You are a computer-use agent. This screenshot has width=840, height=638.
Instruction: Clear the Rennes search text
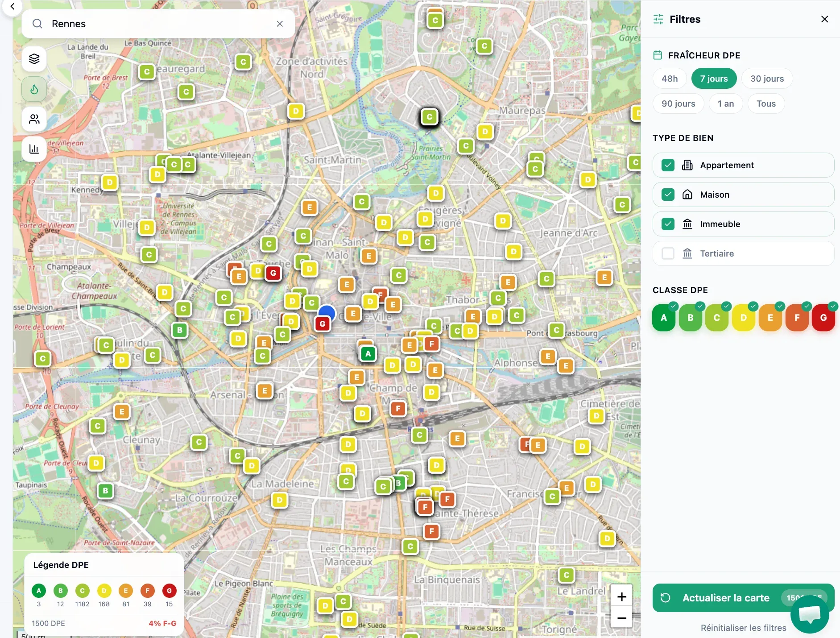click(x=280, y=24)
